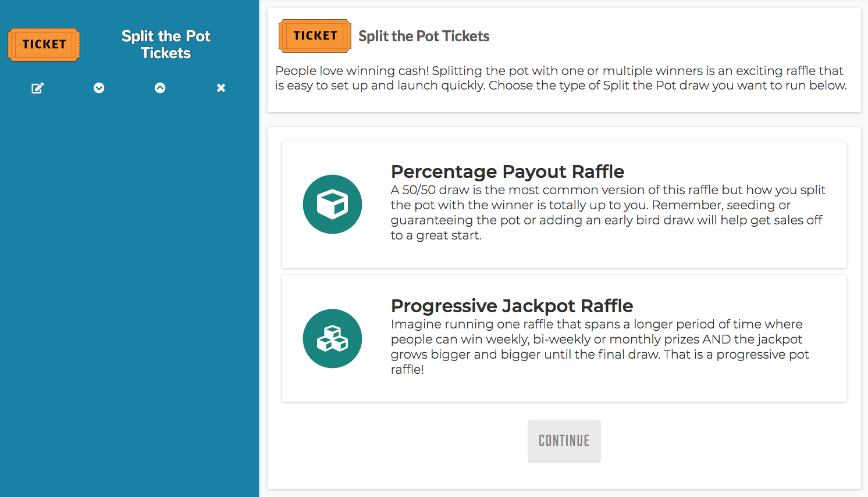The image size is (868, 497).
Task: Click the Split the Pot Tickets main heading
Action: click(x=424, y=36)
